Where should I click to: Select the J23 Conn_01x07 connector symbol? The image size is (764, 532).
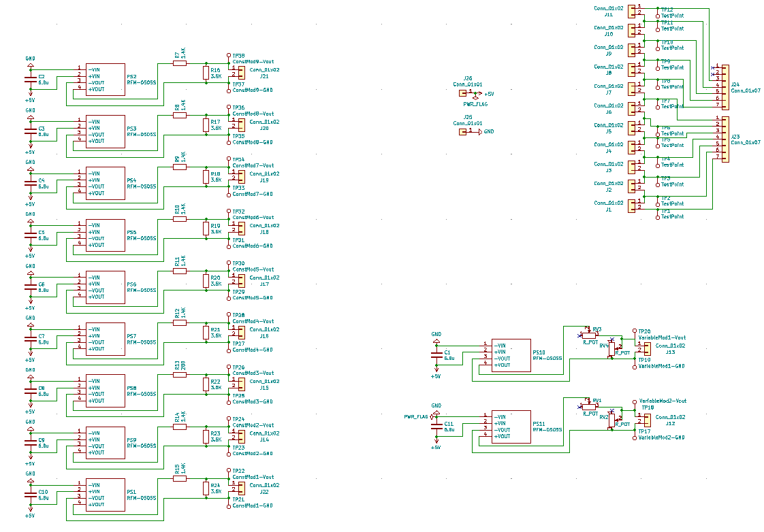coord(725,139)
